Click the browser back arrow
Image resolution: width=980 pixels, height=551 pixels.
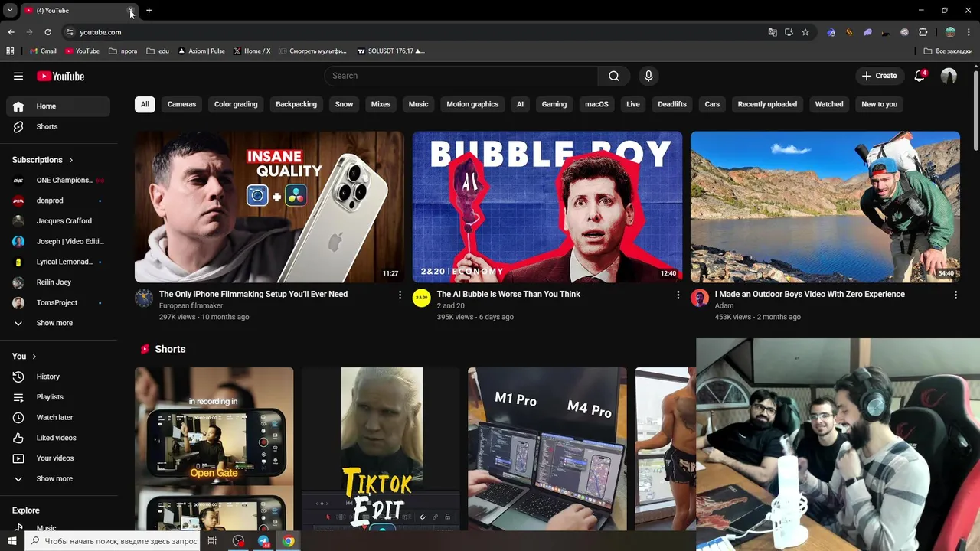(x=11, y=32)
